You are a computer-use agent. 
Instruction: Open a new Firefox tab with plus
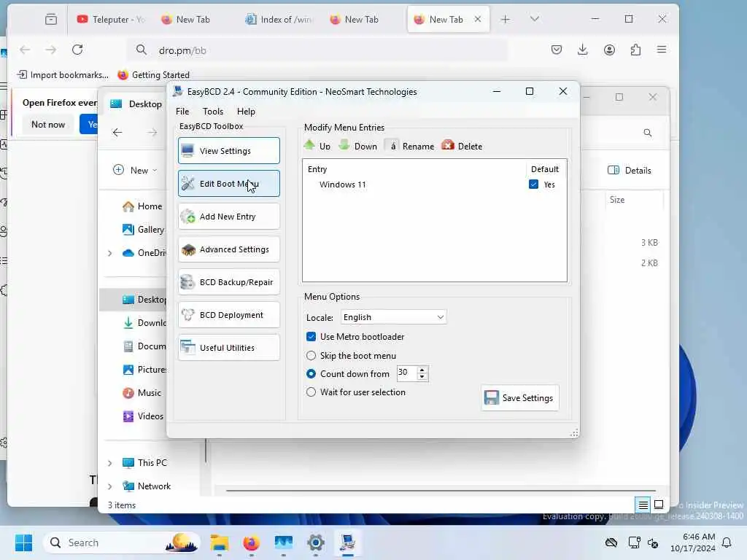(506, 20)
